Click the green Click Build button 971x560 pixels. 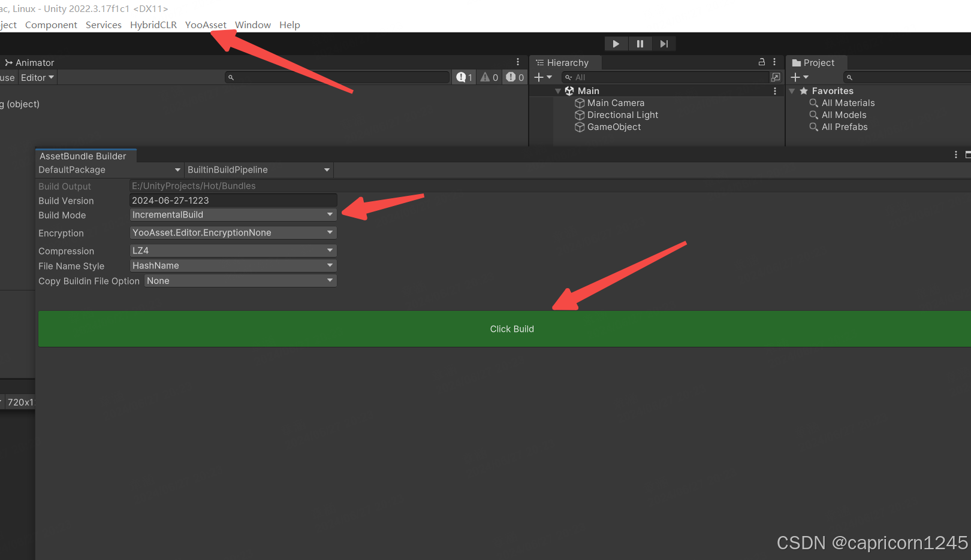[x=505, y=329]
